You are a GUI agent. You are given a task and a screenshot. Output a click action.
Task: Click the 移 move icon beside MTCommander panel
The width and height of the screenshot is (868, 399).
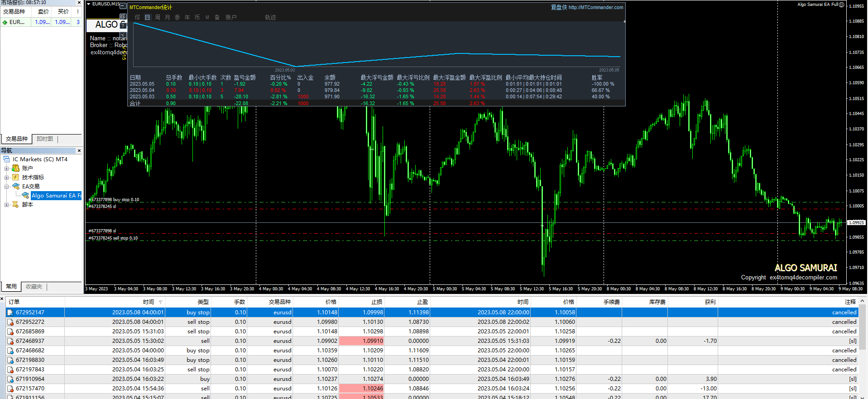(123, 17)
